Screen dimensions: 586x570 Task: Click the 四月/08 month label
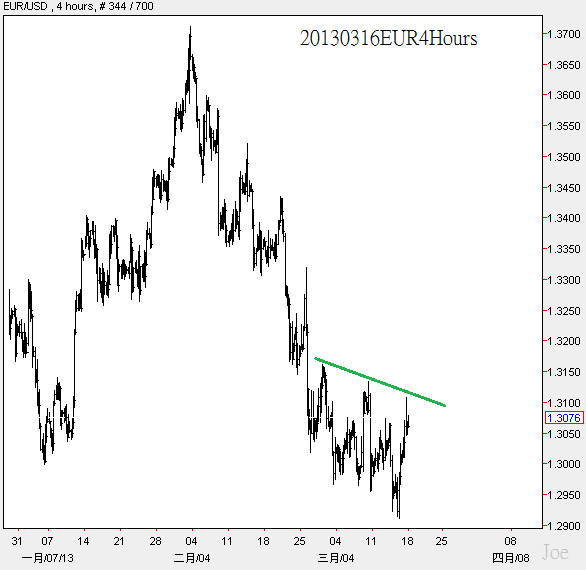[x=511, y=558]
